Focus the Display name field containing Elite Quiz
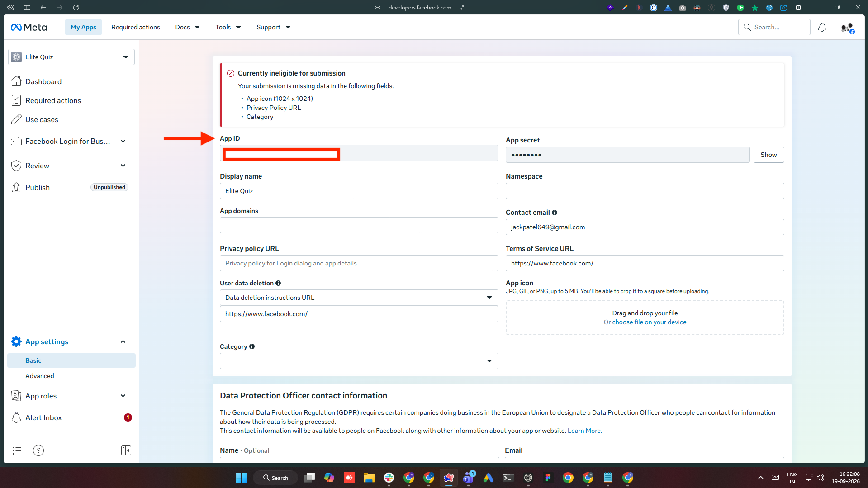 [x=359, y=191]
